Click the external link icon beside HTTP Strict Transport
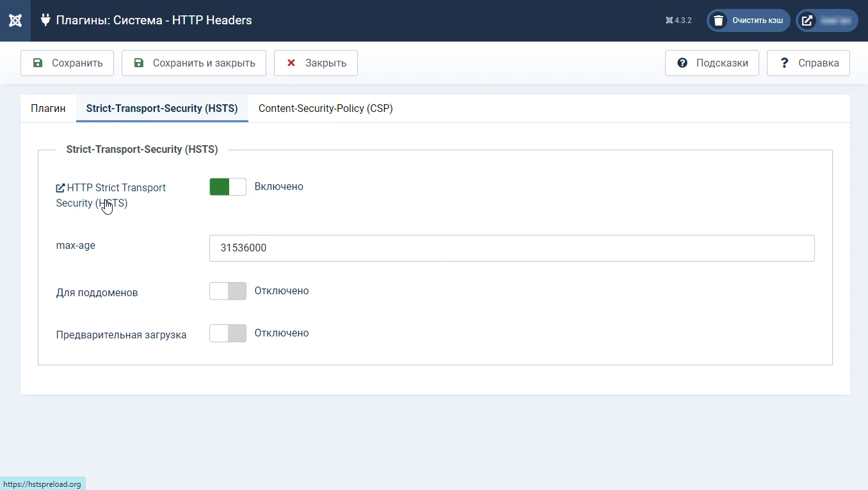This screenshot has height=490, width=868. click(61, 188)
